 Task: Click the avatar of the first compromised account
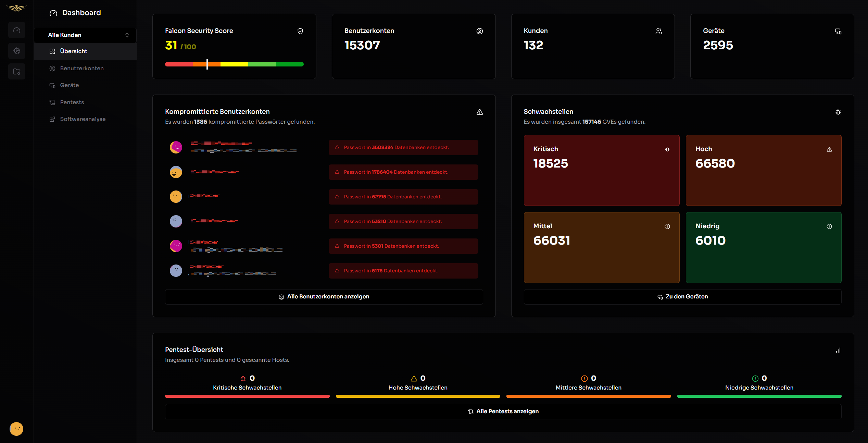tap(176, 147)
